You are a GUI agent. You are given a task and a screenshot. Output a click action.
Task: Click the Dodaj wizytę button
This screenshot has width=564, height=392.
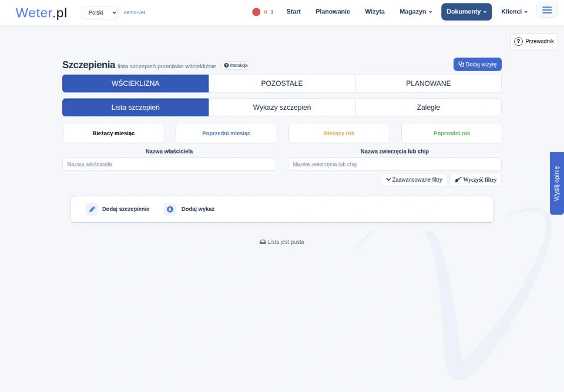(477, 65)
